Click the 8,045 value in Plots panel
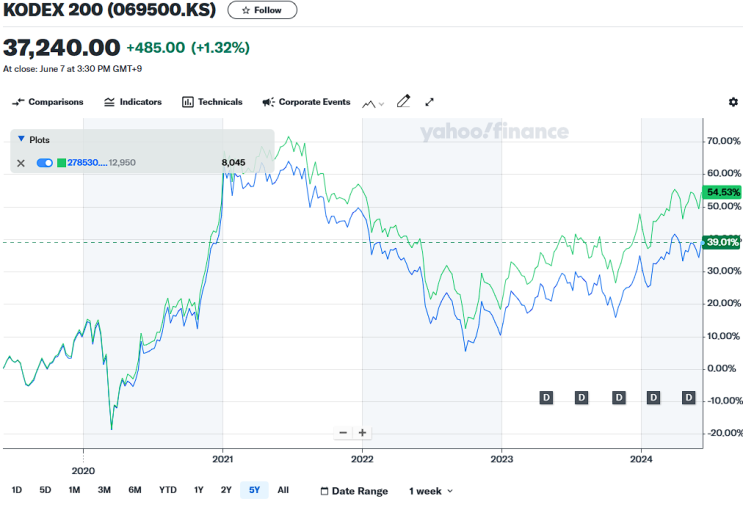The image size is (743, 507). (234, 163)
